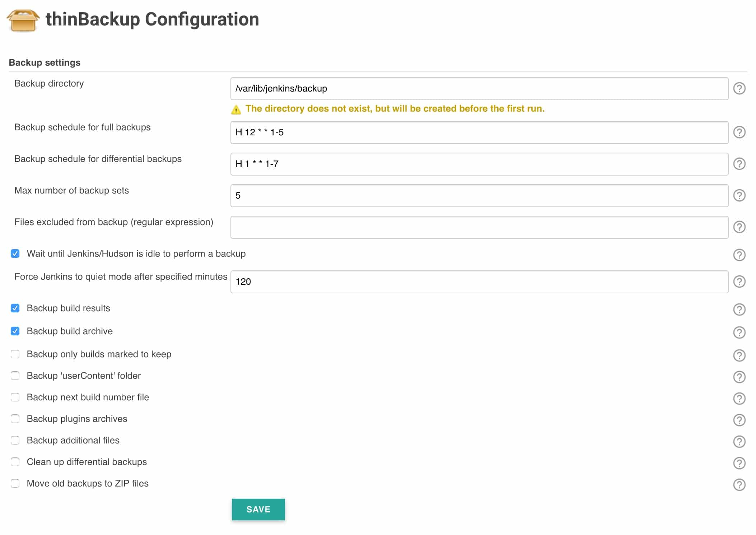Open help for Max number of backup sets
This screenshot has height=535, width=756.
coord(739,196)
